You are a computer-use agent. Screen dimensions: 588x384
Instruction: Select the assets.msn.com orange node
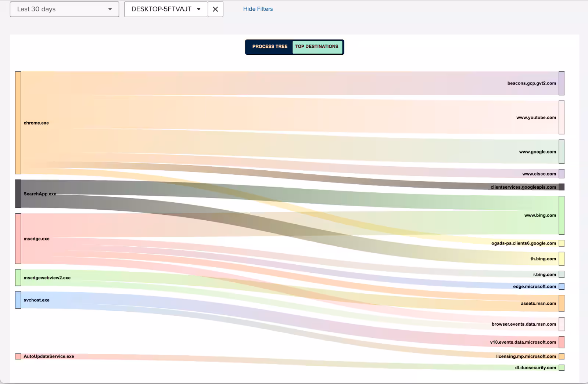click(x=562, y=303)
